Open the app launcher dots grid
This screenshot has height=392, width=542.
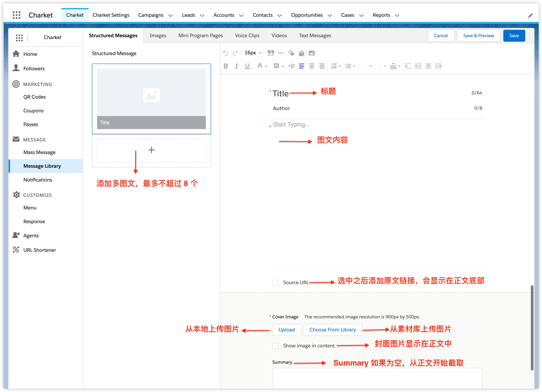[17, 15]
